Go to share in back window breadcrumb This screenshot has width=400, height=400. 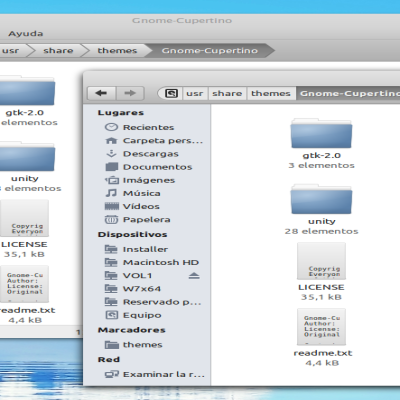pyautogui.click(x=58, y=51)
